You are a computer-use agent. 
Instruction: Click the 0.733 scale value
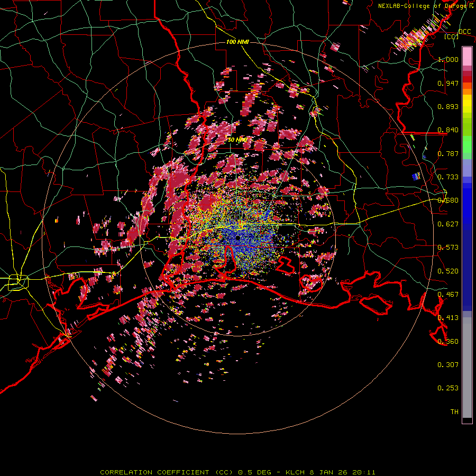pyautogui.click(x=448, y=177)
